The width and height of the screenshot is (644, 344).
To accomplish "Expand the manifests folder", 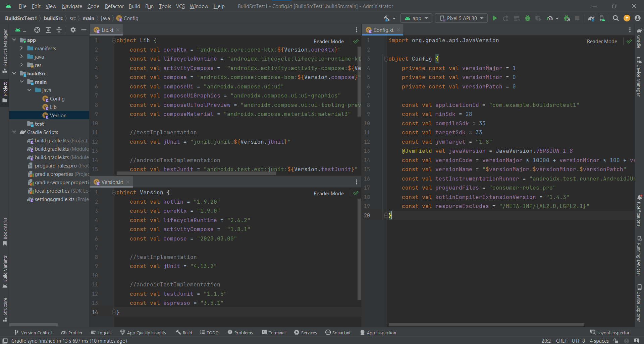I will click(21, 48).
